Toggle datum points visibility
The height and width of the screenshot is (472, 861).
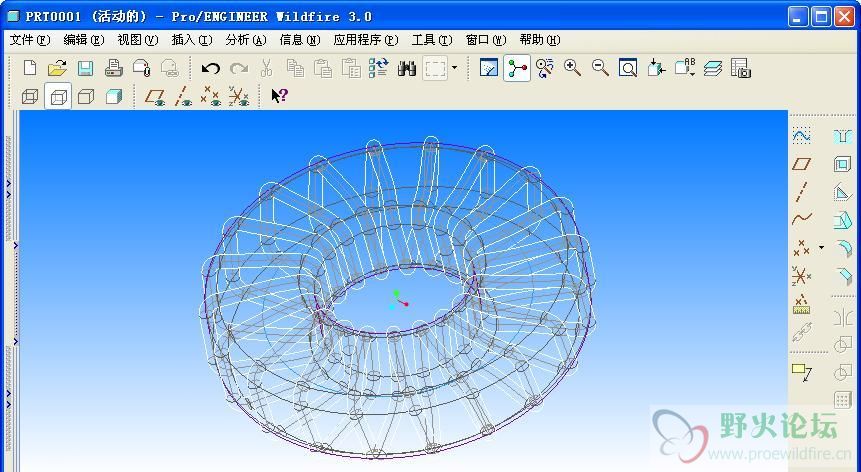click(210, 97)
